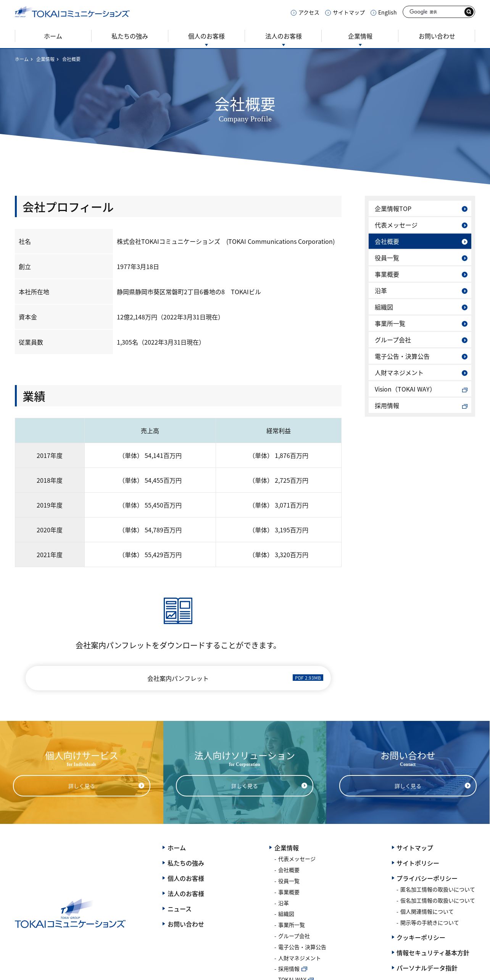The width and height of the screenshot is (490, 980).
Task: Click ホーム in the breadcrumb trail
Action: pos(22,59)
